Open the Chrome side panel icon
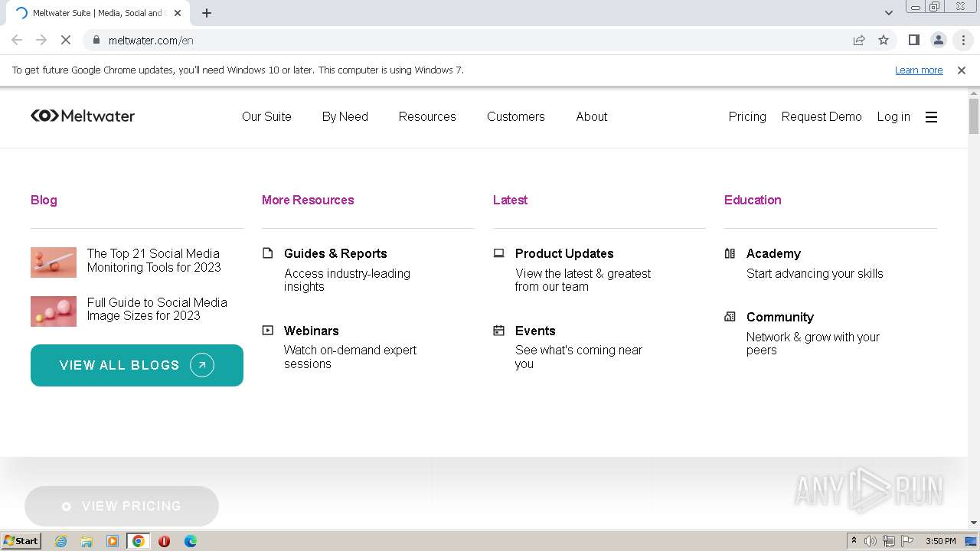This screenshot has height=551, width=980. 913,40
